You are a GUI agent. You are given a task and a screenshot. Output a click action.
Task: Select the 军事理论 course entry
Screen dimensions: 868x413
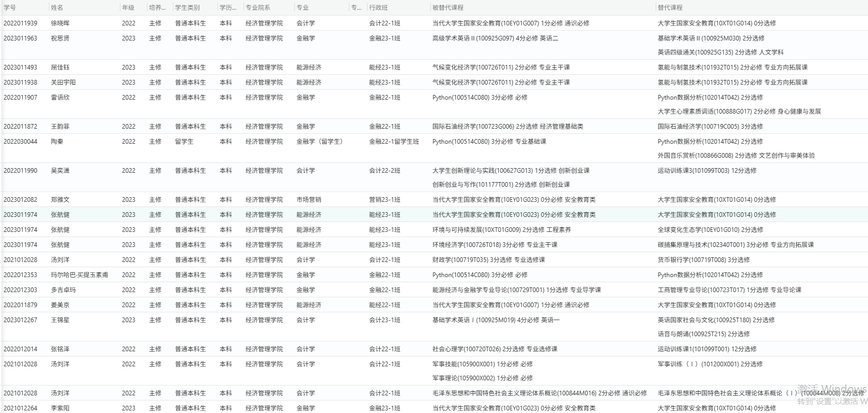[482, 378]
